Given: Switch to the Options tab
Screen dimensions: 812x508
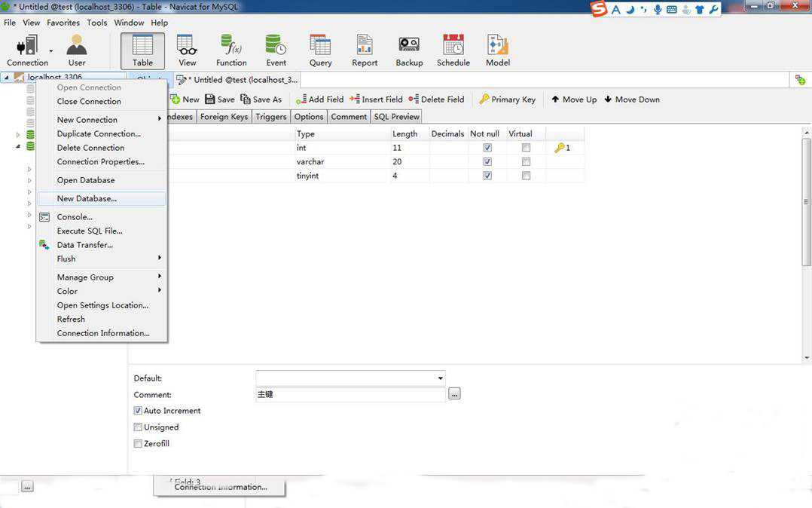Looking at the screenshot, I should (x=309, y=117).
